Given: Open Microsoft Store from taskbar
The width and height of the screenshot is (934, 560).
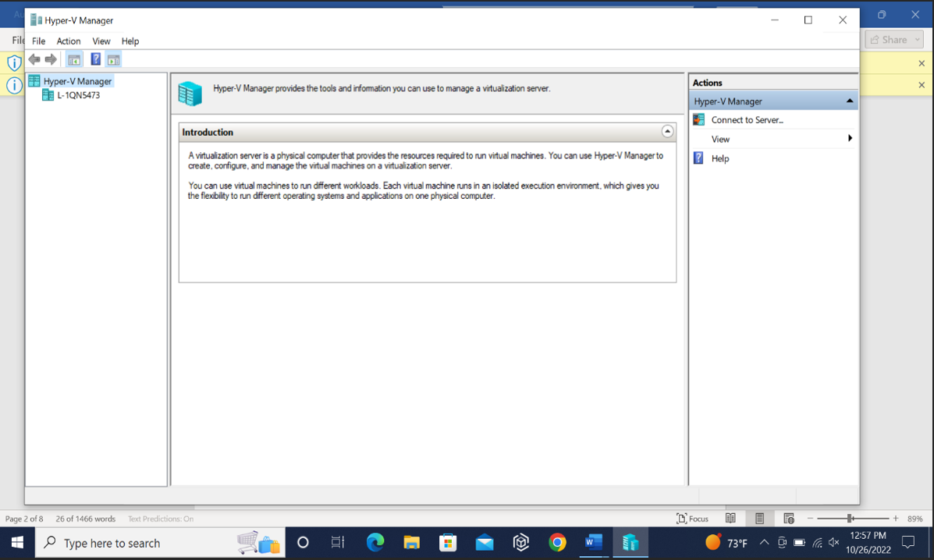Looking at the screenshot, I should (x=448, y=542).
